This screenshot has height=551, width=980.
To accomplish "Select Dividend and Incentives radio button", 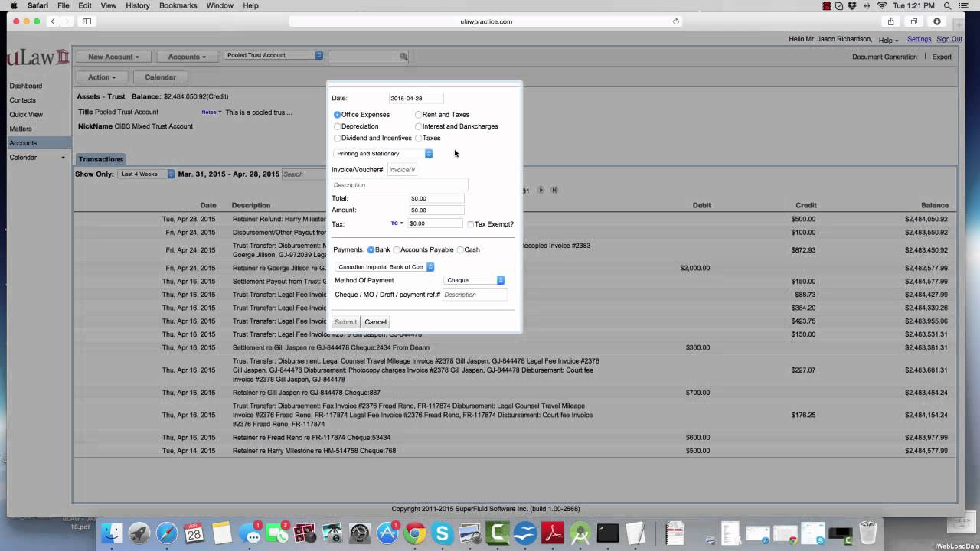I will click(x=338, y=139).
